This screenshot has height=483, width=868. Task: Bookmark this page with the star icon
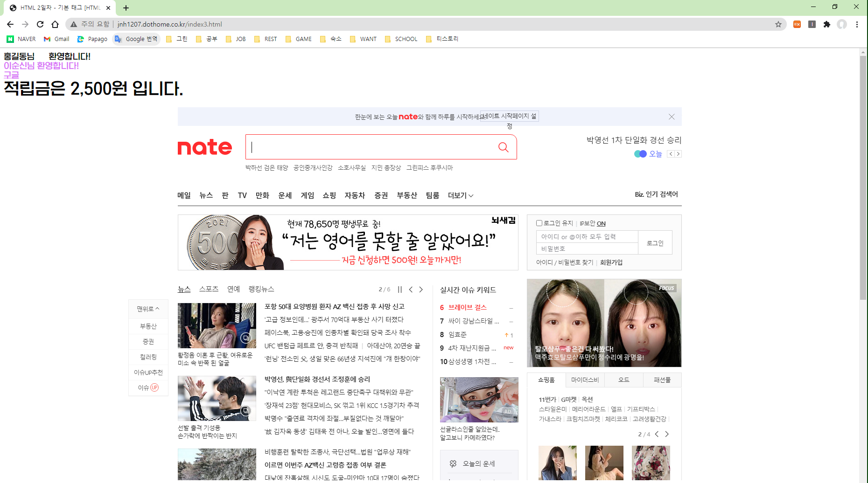pos(778,24)
